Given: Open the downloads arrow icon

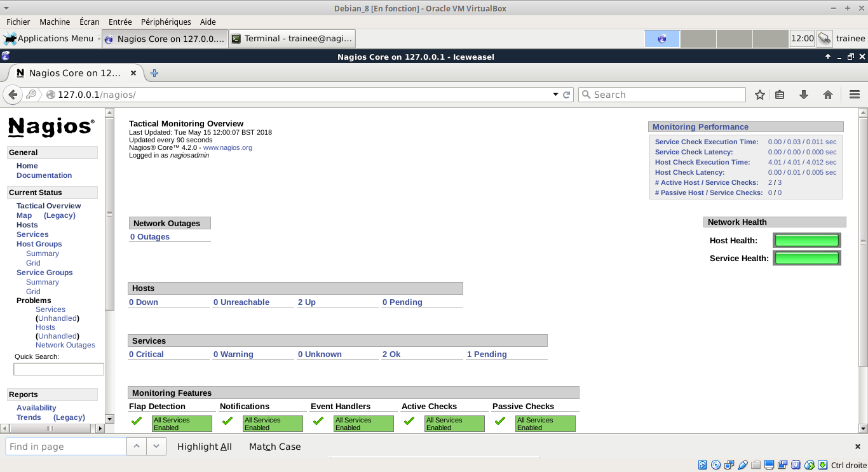Looking at the screenshot, I should (x=804, y=95).
